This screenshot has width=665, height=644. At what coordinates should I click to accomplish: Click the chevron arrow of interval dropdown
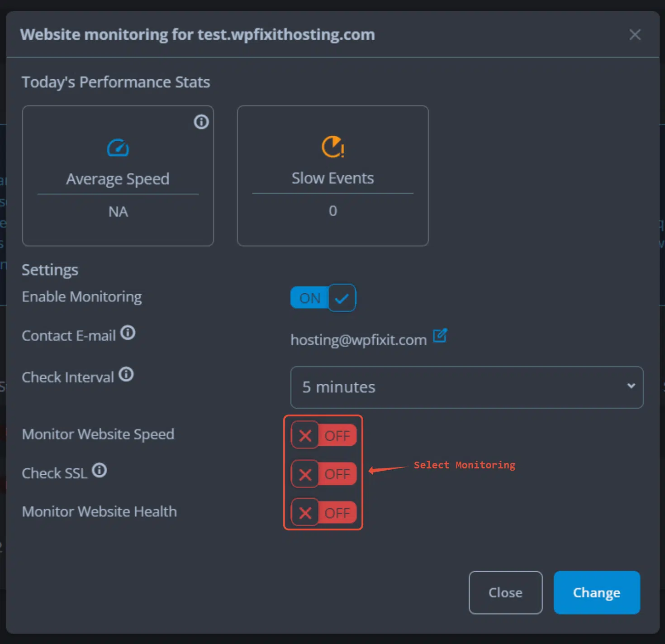point(631,386)
